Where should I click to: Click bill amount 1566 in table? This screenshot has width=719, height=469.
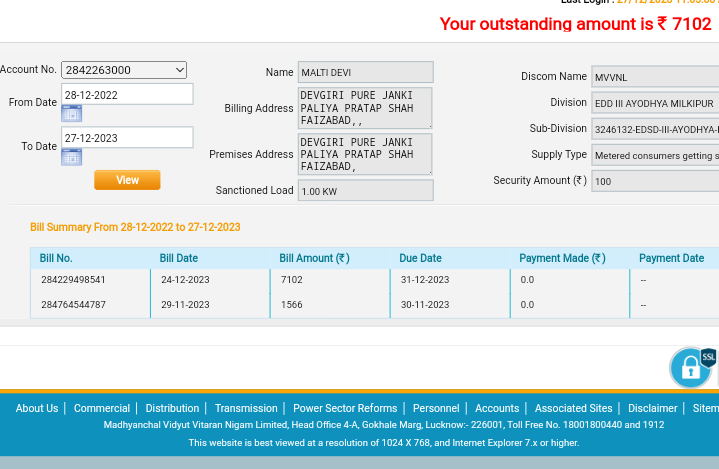coord(292,304)
